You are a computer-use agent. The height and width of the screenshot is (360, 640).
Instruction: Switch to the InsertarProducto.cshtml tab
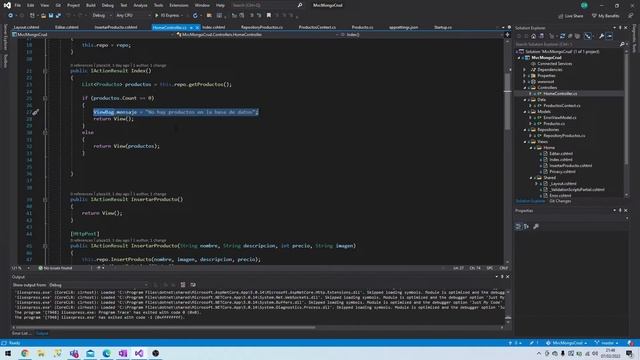pyautogui.click(x=116, y=27)
